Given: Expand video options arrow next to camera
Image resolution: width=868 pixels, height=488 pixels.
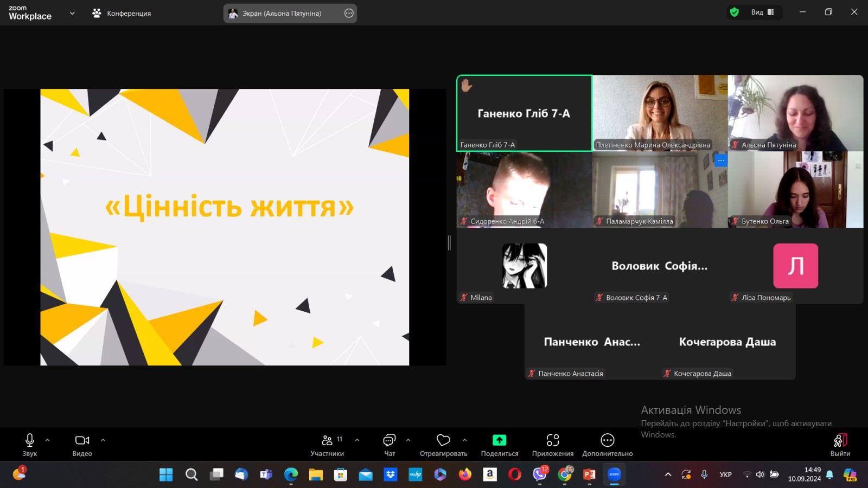Looking at the screenshot, I should point(103,440).
